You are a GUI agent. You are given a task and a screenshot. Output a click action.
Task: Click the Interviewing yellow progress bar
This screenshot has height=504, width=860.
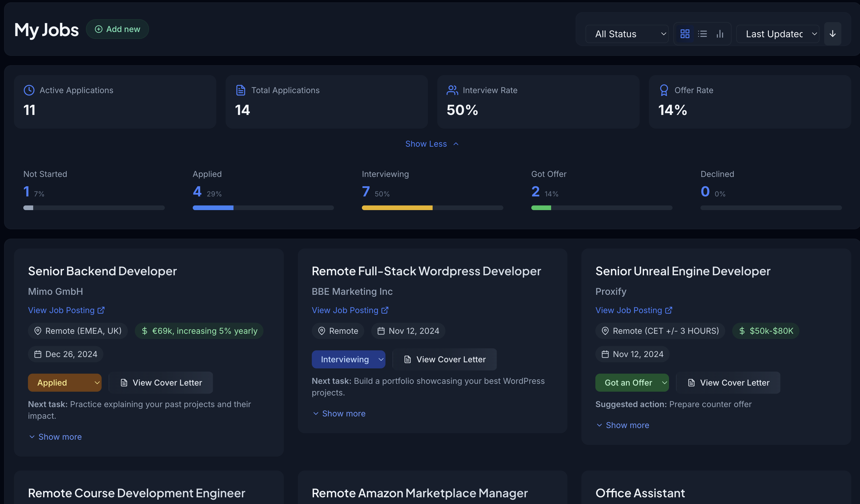click(397, 208)
